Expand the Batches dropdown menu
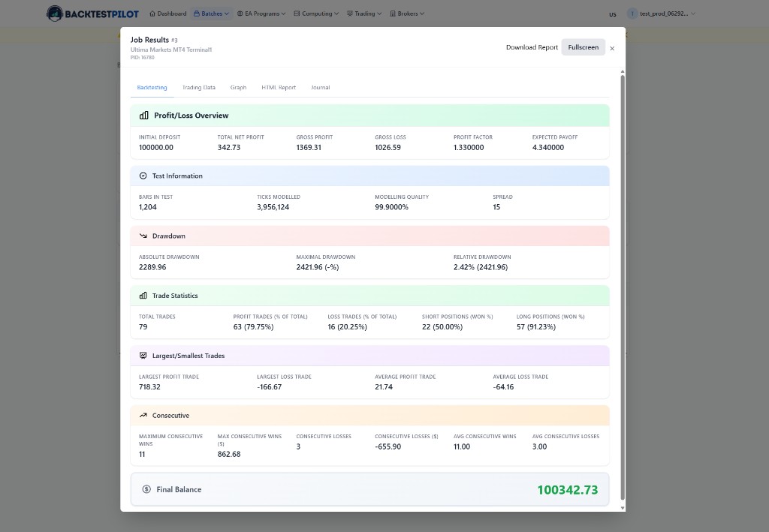 (x=211, y=14)
